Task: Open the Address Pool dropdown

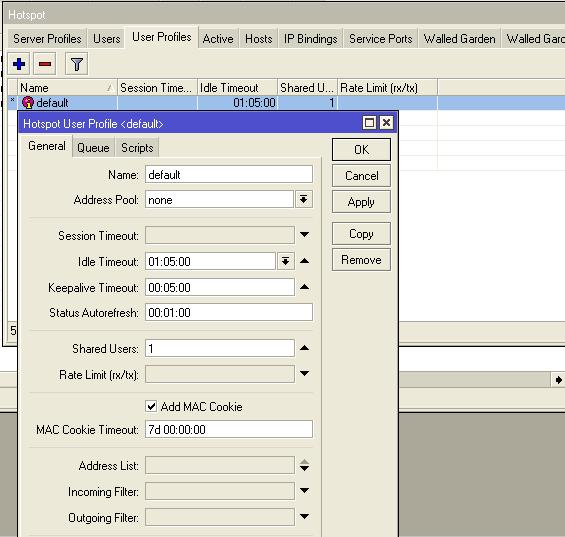Action: (303, 199)
